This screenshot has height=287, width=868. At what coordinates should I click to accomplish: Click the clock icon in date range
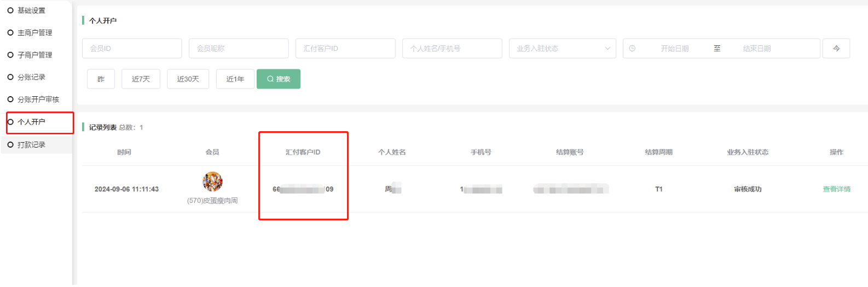point(632,49)
